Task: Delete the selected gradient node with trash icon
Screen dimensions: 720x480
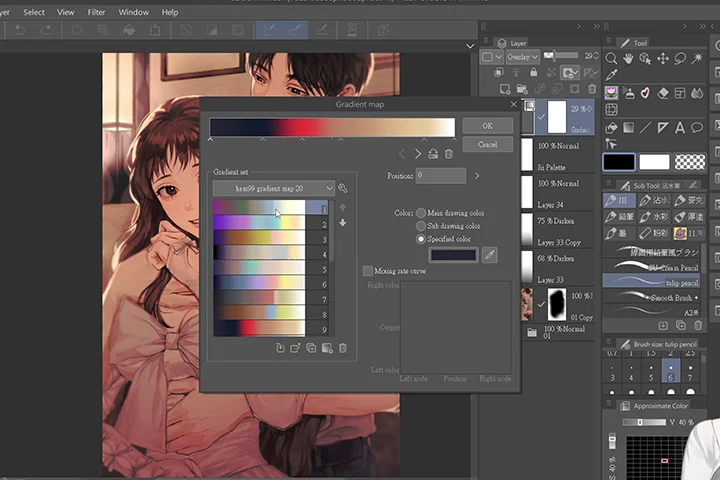Action: [449, 154]
